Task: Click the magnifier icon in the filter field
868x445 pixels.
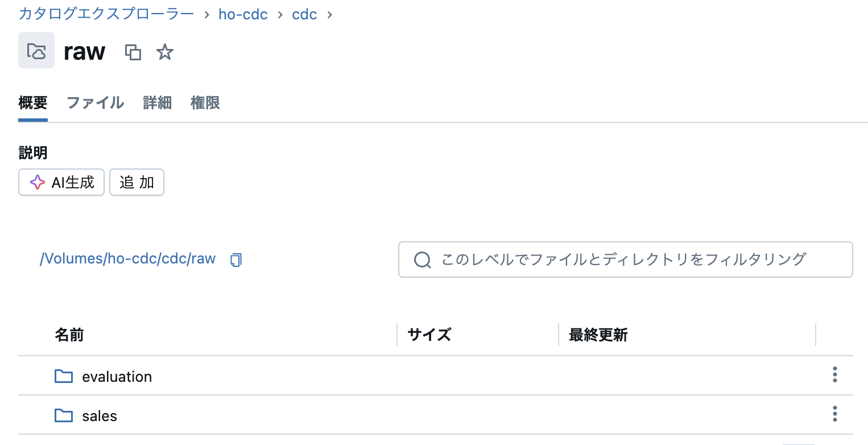Action: pos(422,259)
